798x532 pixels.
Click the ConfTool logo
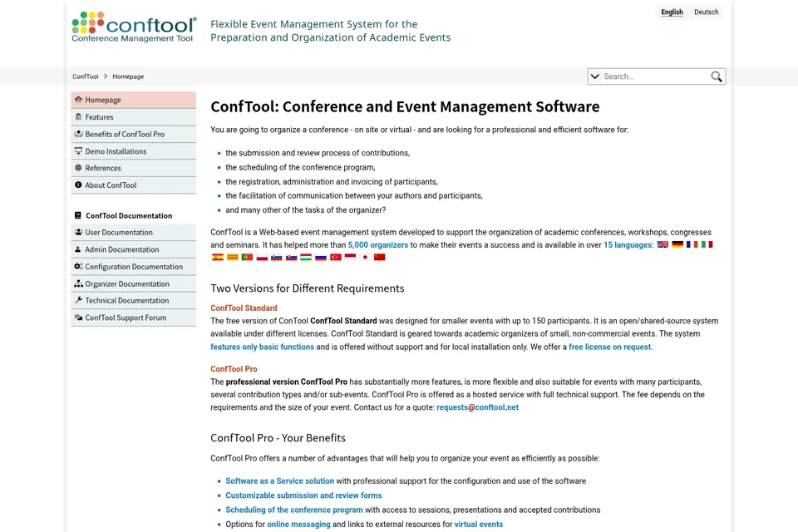pyautogui.click(x=134, y=27)
